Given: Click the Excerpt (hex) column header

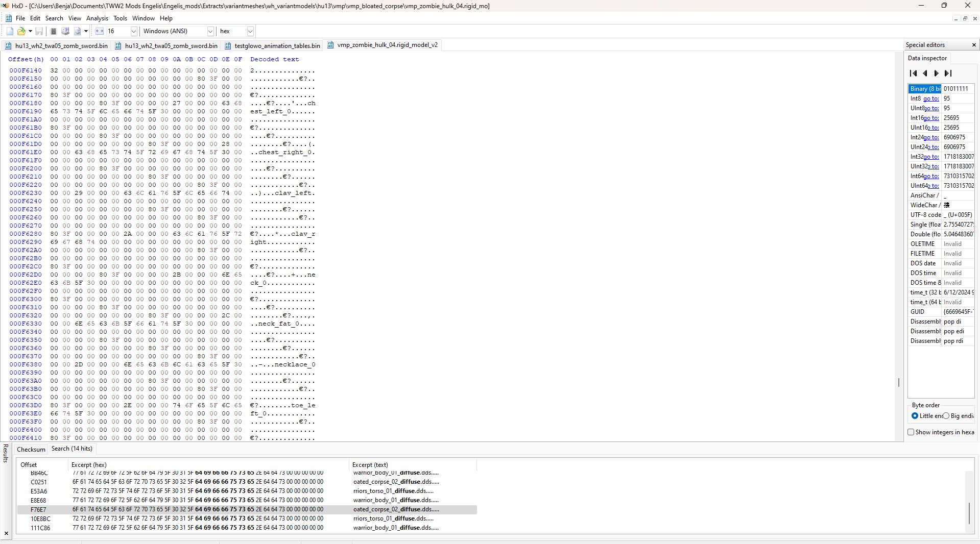Looking at the screenshot, I should point(208,465).
